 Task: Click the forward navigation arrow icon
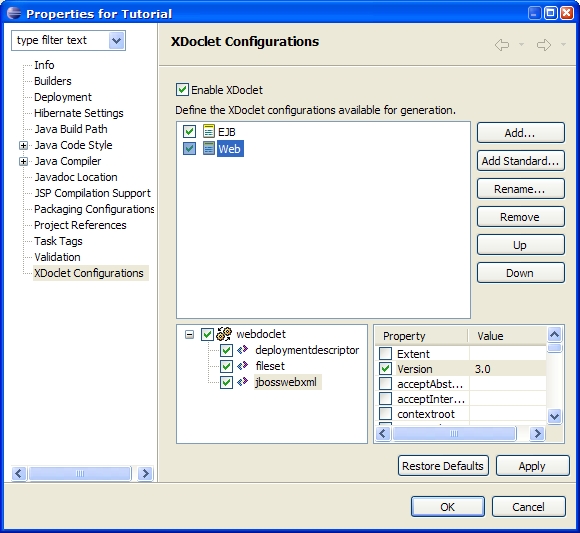click(544, 45)
